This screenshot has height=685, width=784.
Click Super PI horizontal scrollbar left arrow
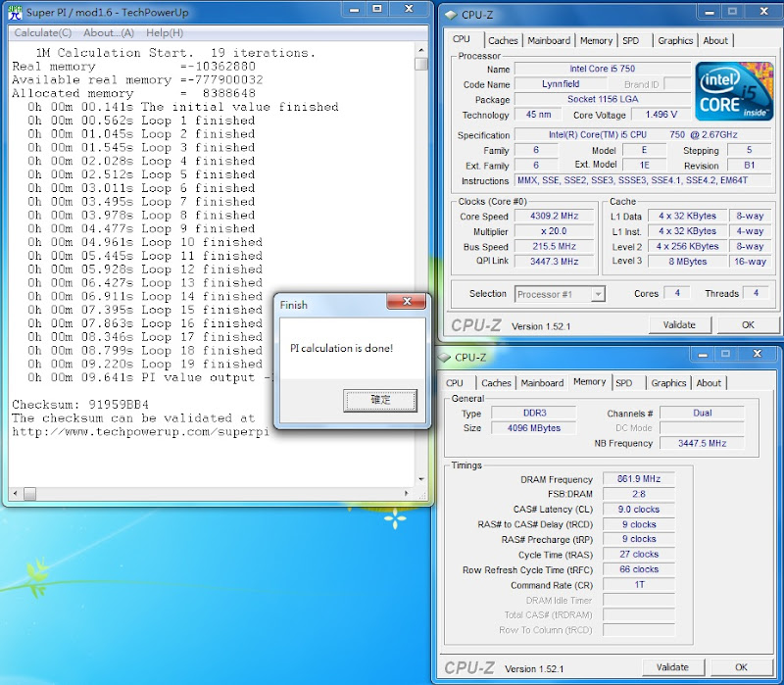pos(15,494)
